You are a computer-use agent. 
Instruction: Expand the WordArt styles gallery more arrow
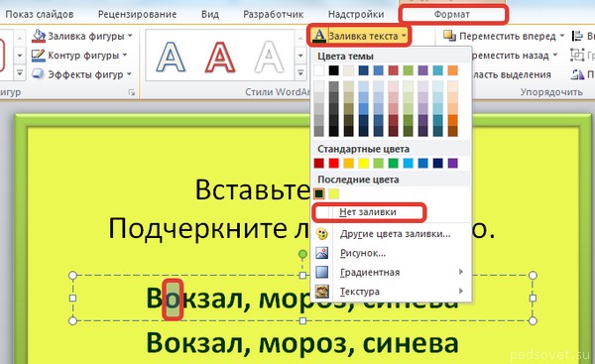click(x=300, y=72)
